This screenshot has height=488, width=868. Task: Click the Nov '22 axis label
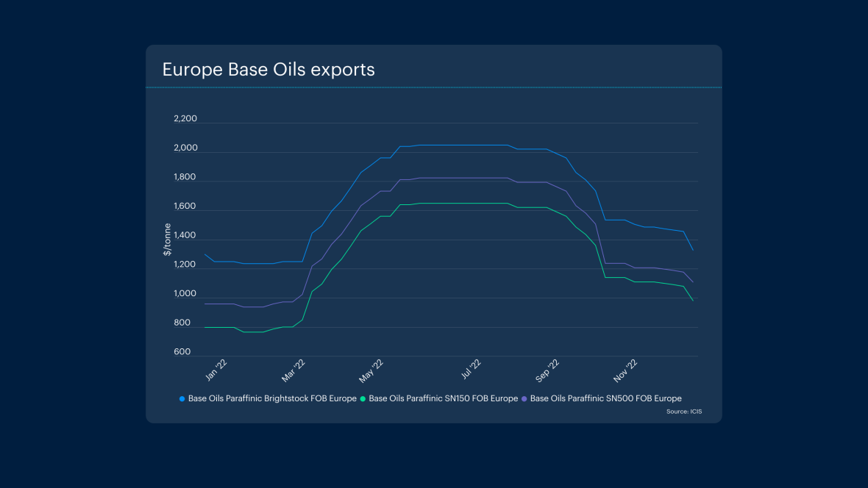(x=626, y=367)
